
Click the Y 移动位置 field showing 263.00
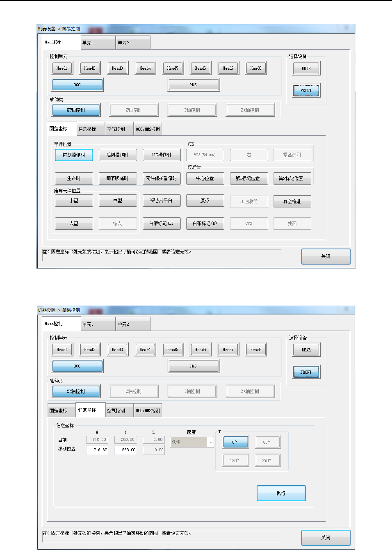pyautogui.click(x=125, y=450)
